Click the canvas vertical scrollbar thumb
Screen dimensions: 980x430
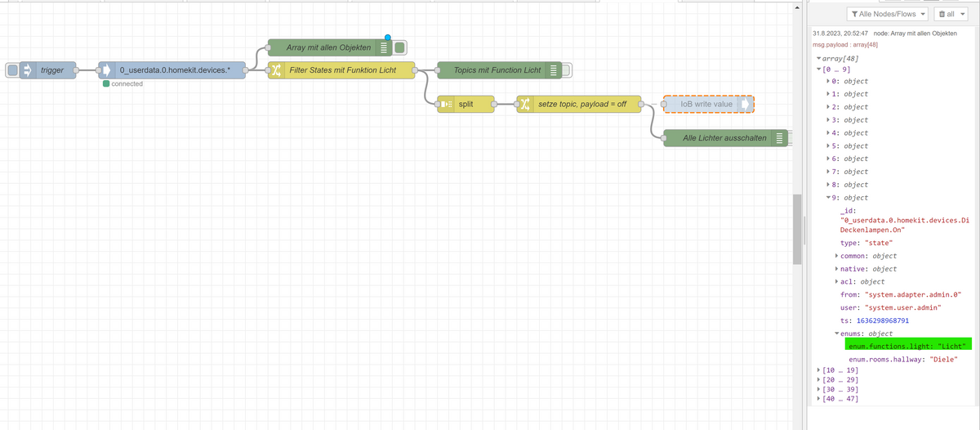point(798,230)
